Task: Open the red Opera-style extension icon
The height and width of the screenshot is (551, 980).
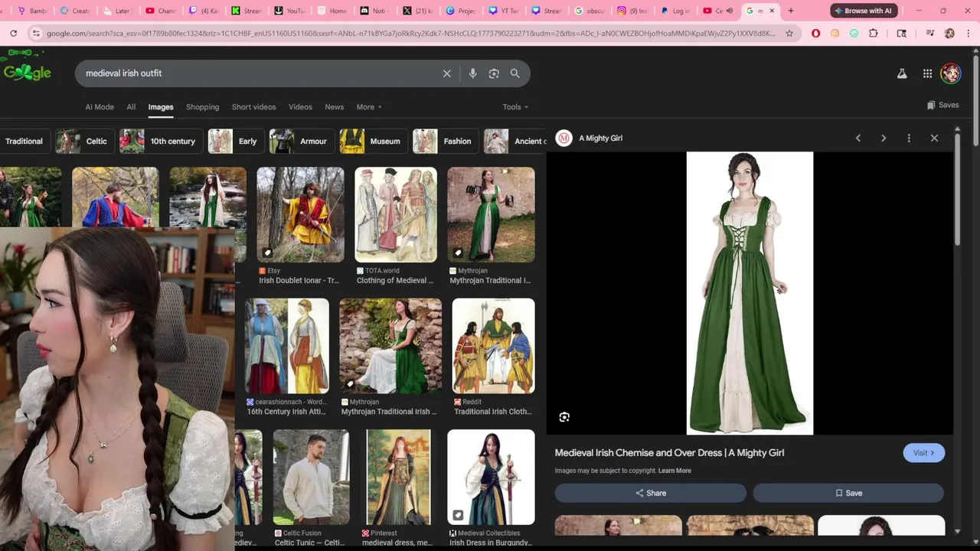Action: point(815,33)
